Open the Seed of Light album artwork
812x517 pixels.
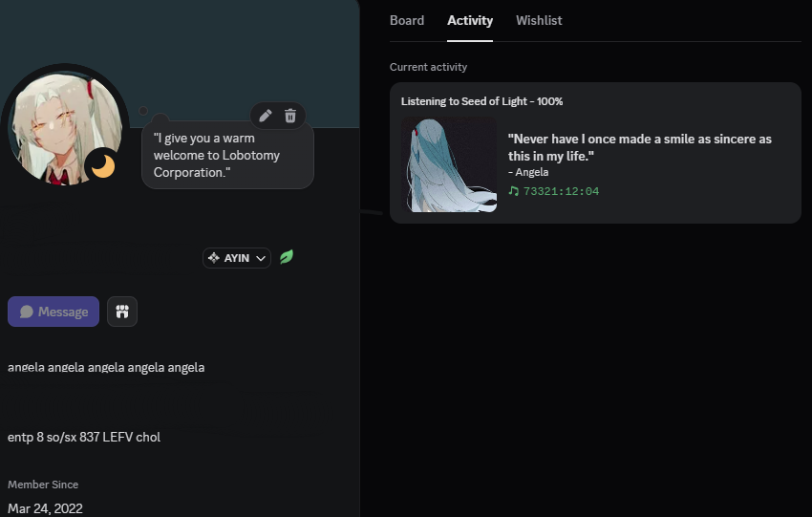[x=449, y=164]
